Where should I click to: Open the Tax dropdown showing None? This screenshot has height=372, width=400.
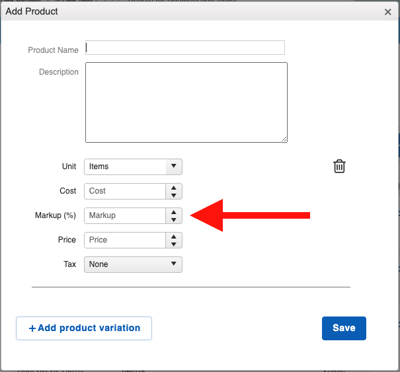(x=133, y=264)
